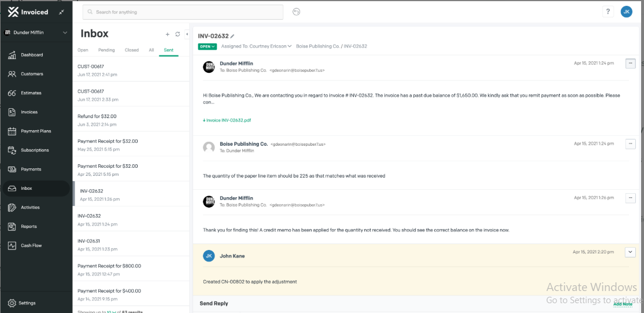Switch to the Closed tab
This screenshot has width=644, height=313.
click(x=132, y=50)
